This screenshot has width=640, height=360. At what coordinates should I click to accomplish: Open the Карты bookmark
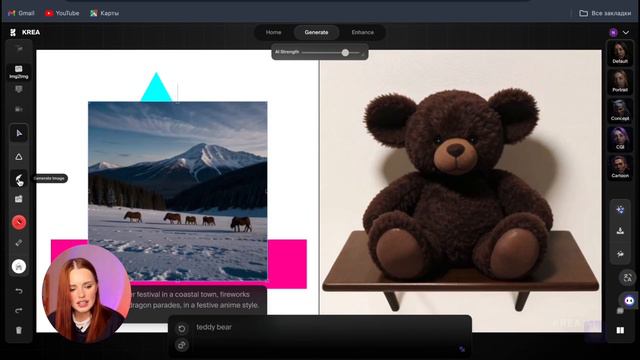tap(104, 13)
